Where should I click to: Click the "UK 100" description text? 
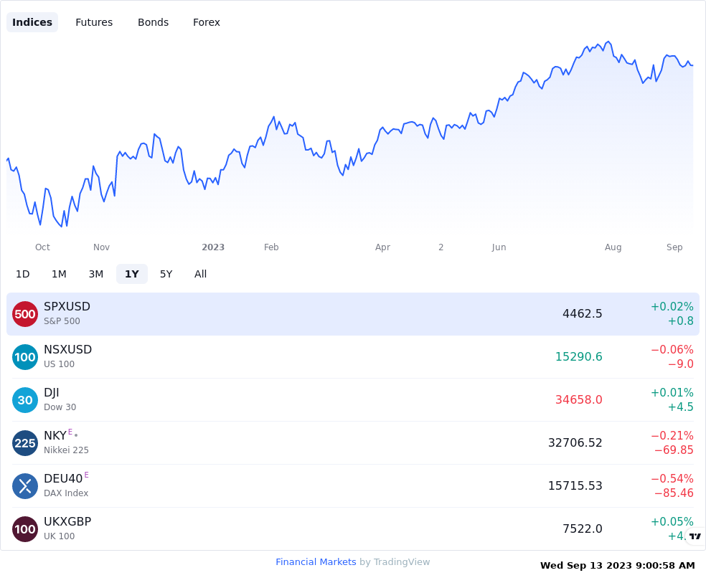pos(59,536)
